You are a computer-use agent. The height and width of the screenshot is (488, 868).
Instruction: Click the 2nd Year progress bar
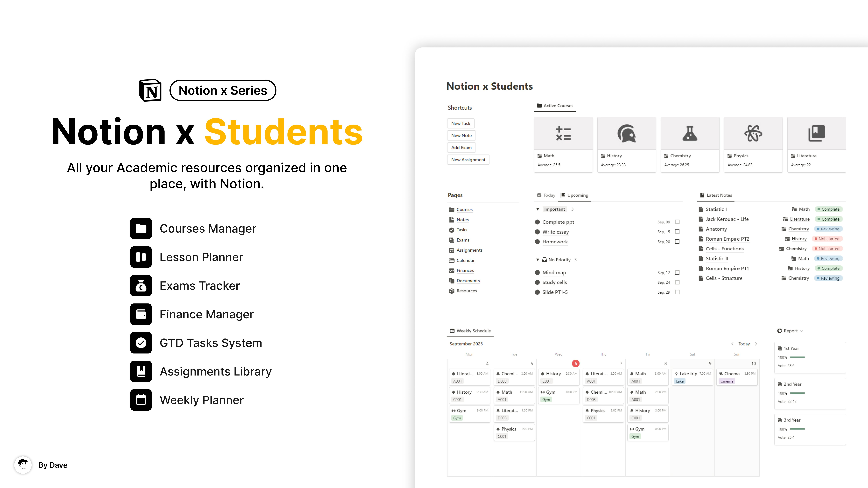click(797, 393)
